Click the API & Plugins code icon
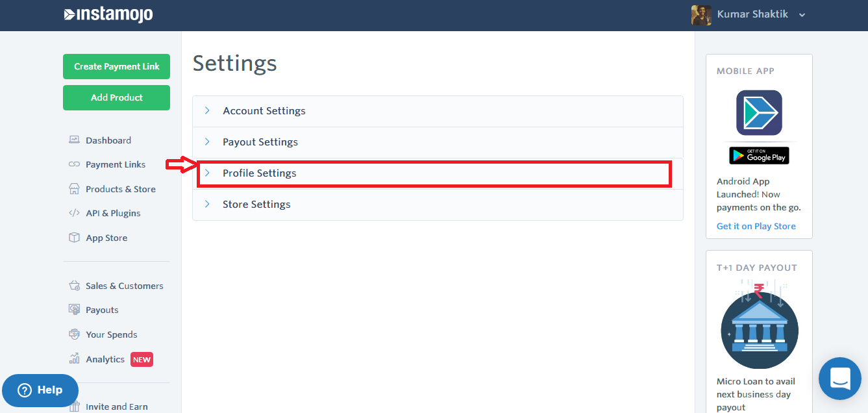868x413 pixels. click(74, 213)
